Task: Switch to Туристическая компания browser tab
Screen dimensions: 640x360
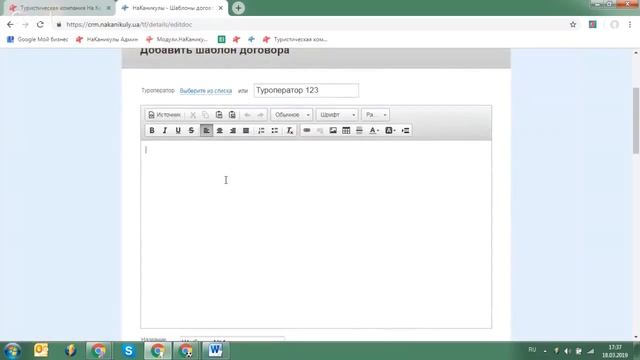Action: click(x=59, y=8)
